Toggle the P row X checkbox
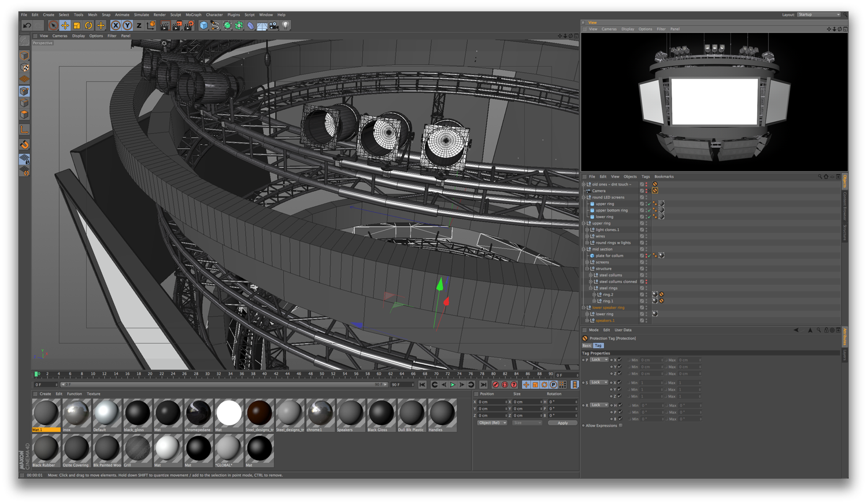 [620, 360]
